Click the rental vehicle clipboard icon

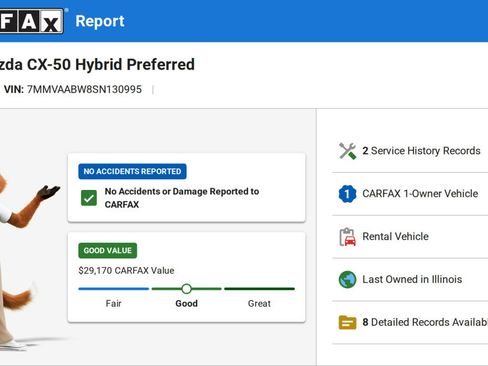click(347, 237)
